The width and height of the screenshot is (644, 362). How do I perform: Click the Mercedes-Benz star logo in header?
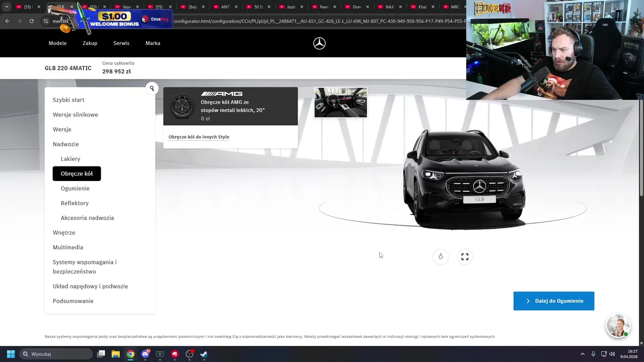pyautogui.click(x=319, y=43)
